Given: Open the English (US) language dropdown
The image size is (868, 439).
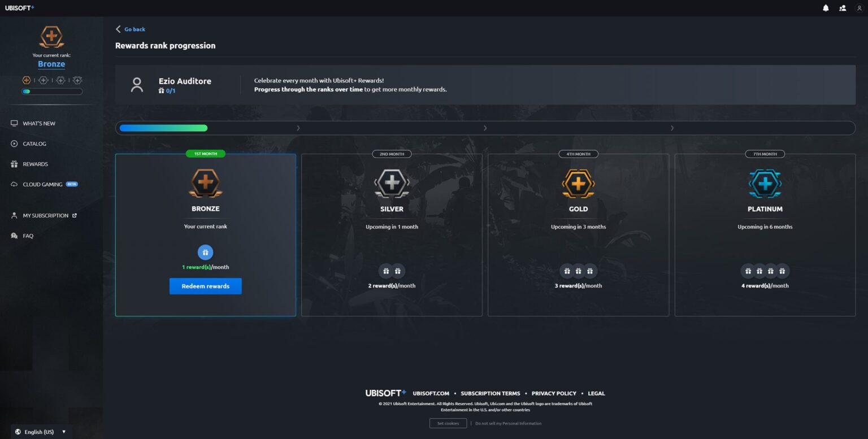Looking at the screenshot, I should (x=41, y=432).
